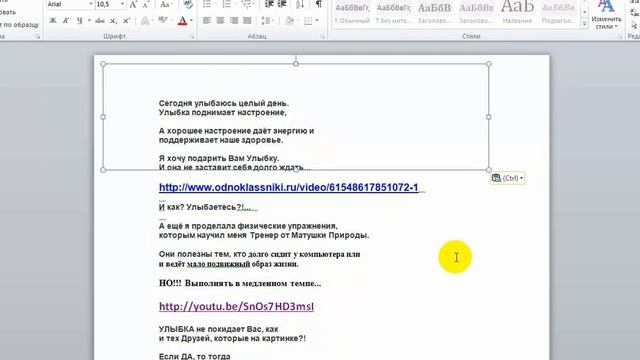
Task: Open the Стили pane launcher
Action: (x=620, y=37)
